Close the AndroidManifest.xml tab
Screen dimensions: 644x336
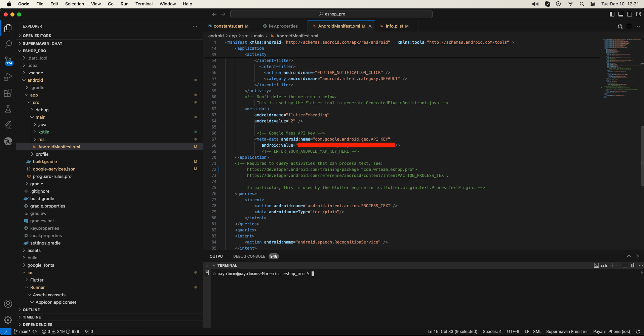370,26
